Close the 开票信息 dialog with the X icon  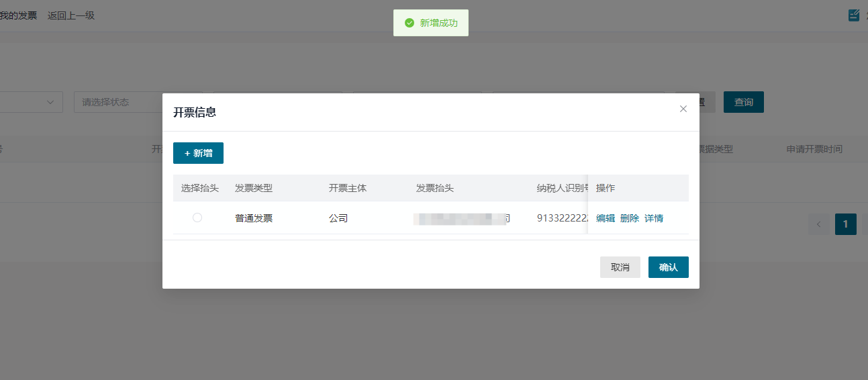coord(683,109)
